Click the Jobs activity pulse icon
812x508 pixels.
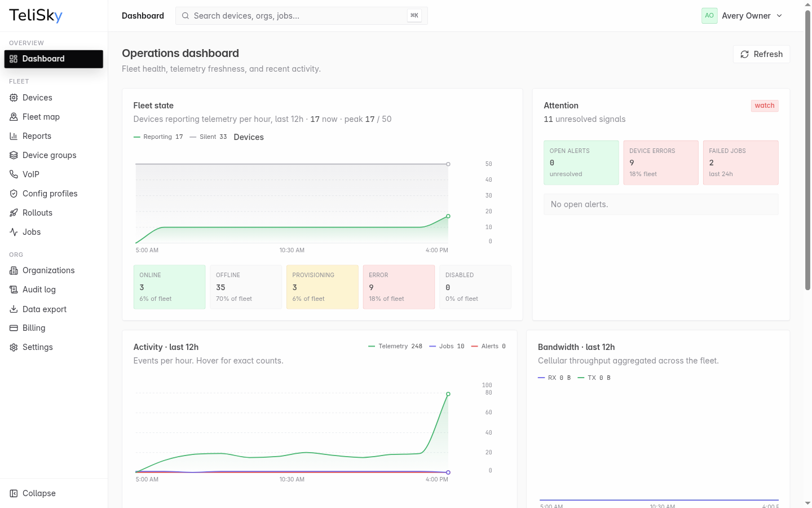14,232
